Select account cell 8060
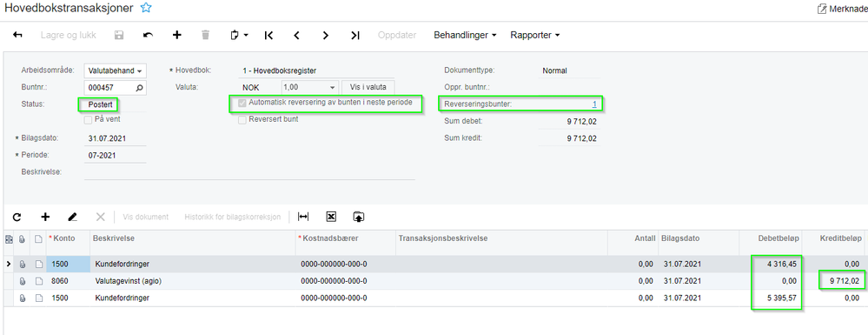 [68, 281]
